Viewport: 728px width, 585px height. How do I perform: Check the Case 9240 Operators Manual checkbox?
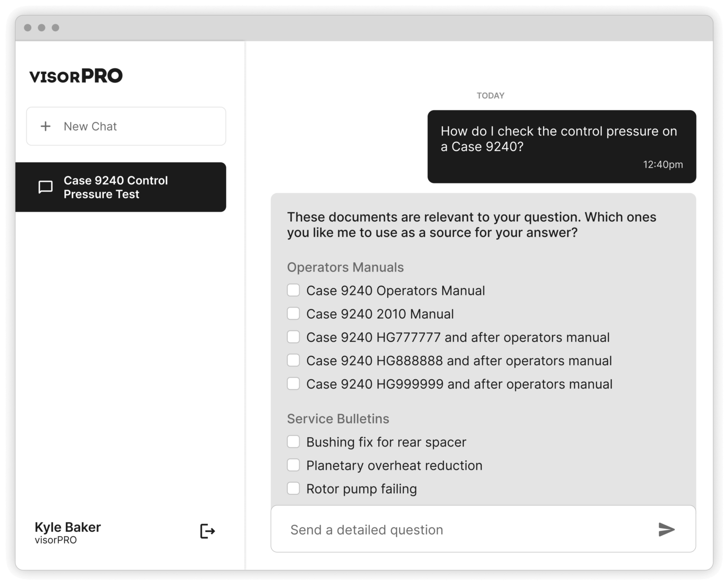tap(294, 290)
